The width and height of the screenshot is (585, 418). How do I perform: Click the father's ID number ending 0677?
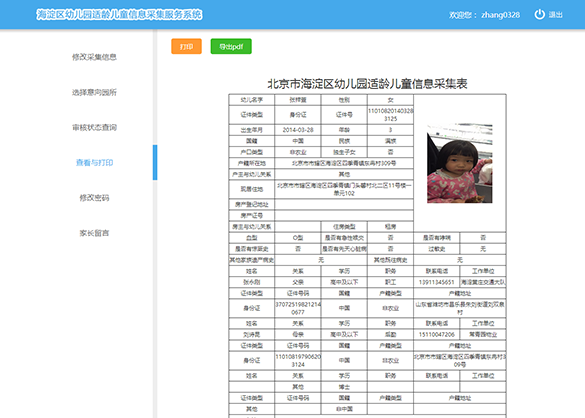298,308
